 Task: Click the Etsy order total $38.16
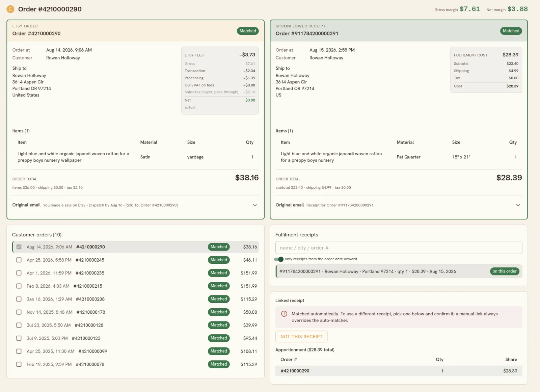[x=247, y=178]
